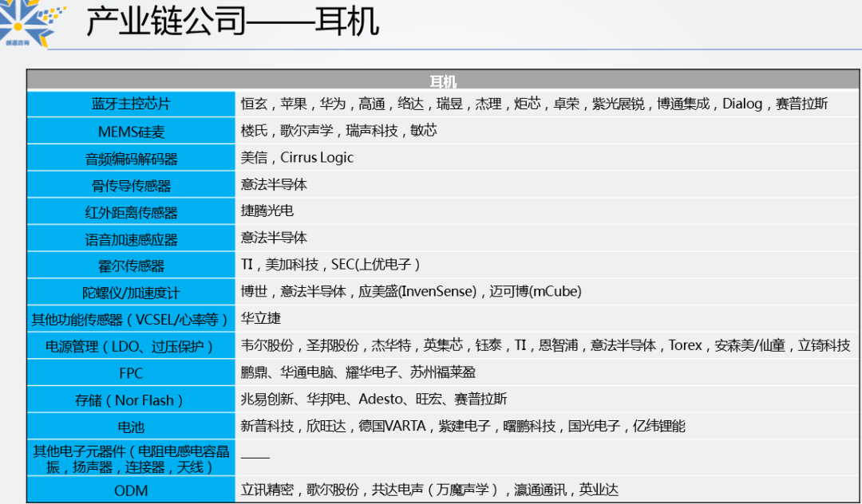Select the 霍尔传感器 row label

click(x=131, y=266)
